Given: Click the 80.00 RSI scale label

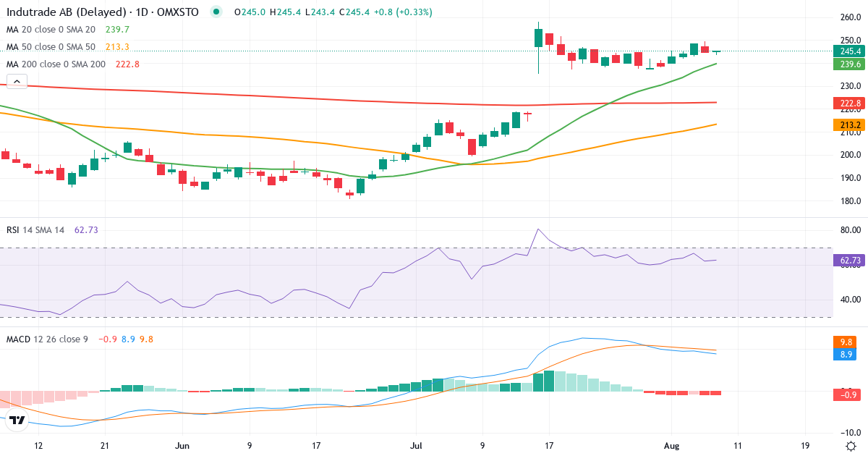Looking at the screenshot, I should 851,230.
